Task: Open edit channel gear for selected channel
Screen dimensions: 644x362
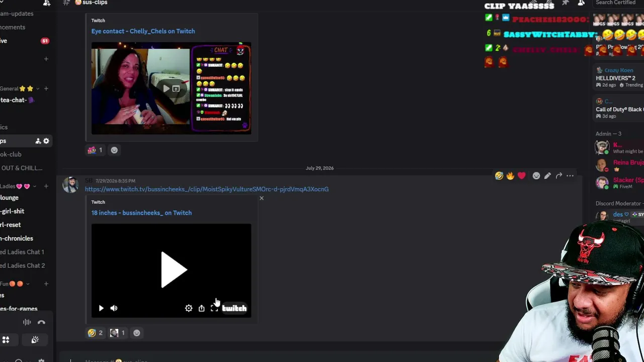Action: pyautogui.click(x=46, y=141)
